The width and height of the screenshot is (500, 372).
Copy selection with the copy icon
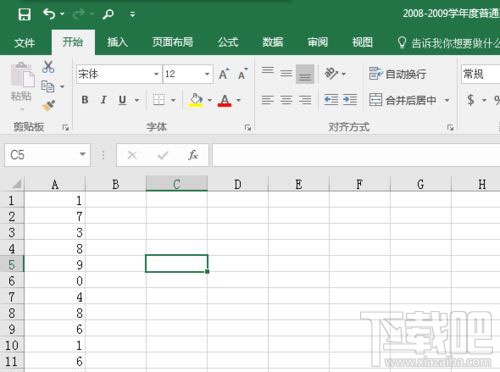48,86
